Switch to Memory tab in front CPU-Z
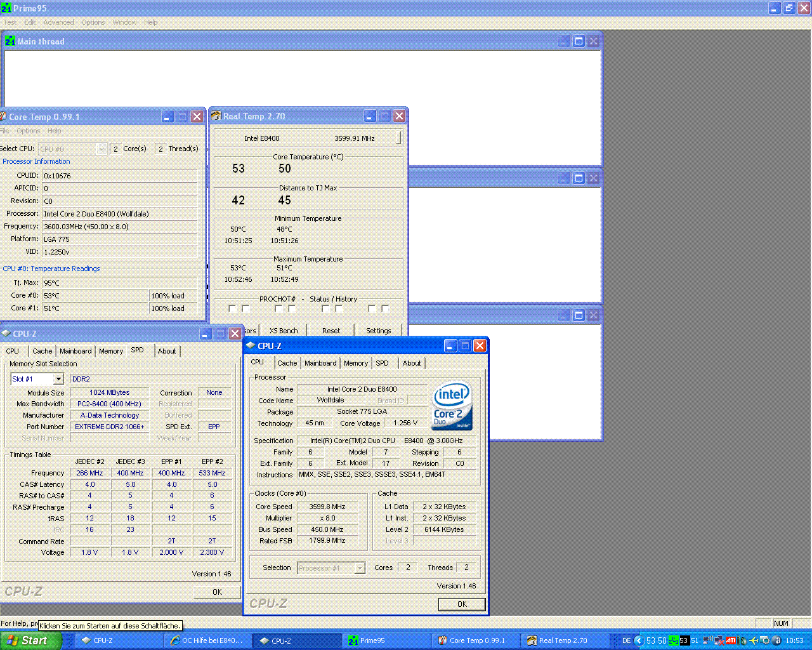The height and width of the screenshot is (650, 812). pos(356,363)
